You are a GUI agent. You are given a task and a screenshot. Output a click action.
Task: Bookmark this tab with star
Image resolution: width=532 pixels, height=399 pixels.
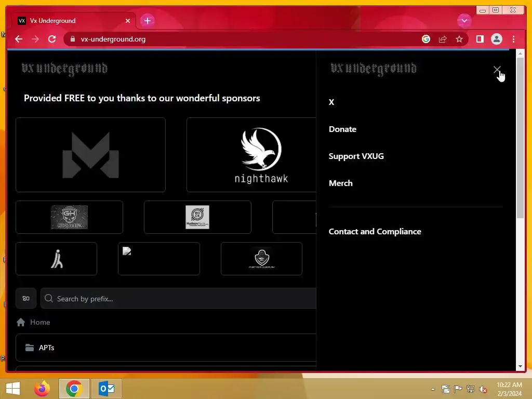coord(459,39)
